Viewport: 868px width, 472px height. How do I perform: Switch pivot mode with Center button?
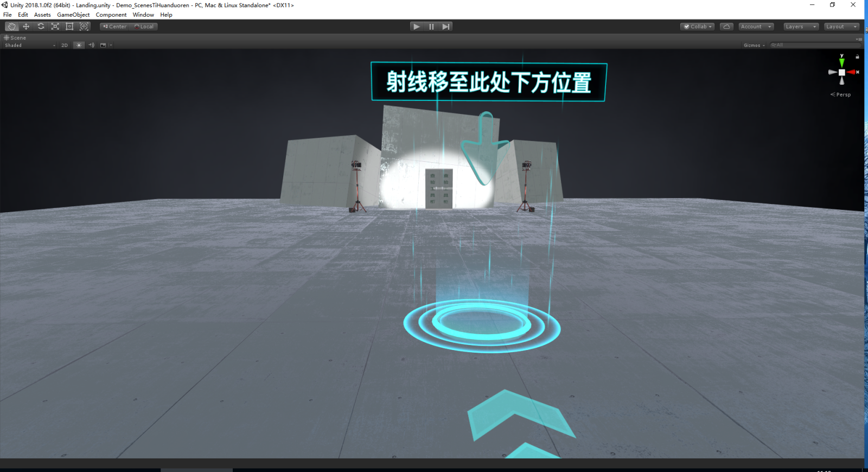[x=115, y=27]
